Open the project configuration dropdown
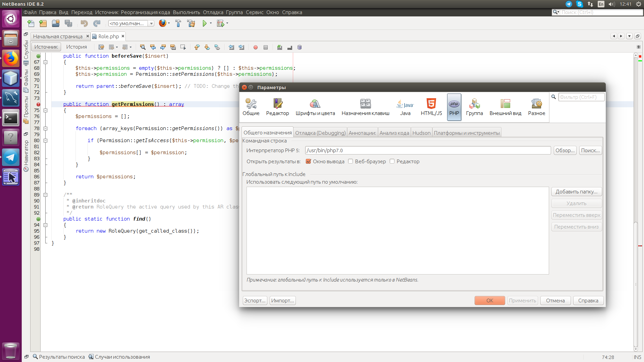 pos(131,23)
